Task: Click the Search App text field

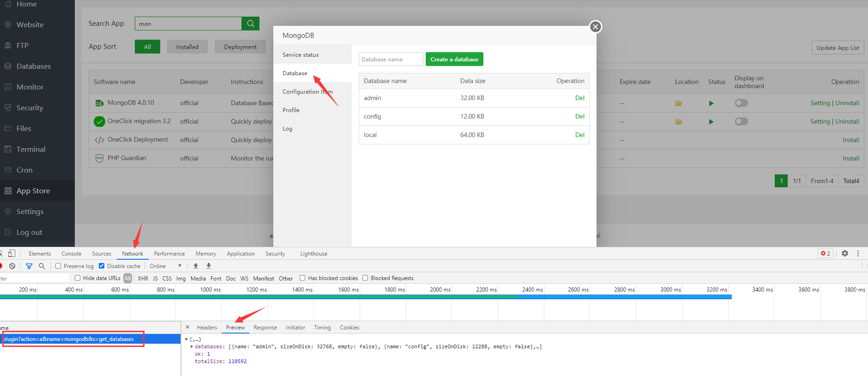Action: [188, 24]
